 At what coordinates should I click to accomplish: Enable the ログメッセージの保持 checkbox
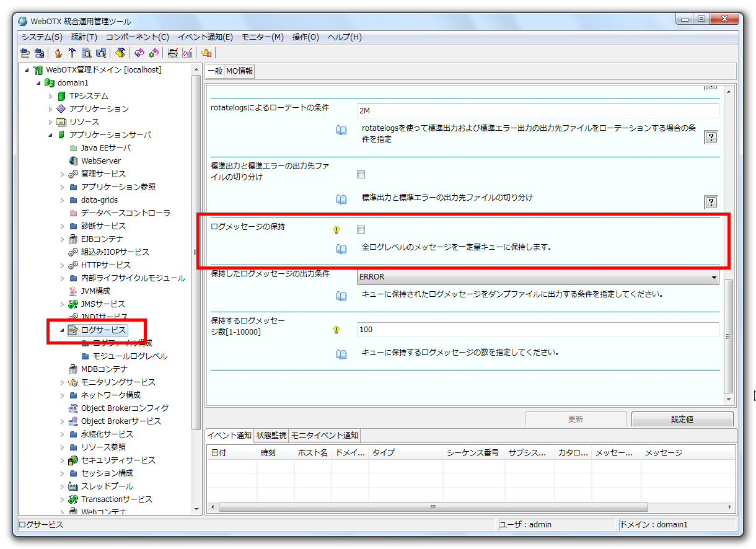point(360,229)
